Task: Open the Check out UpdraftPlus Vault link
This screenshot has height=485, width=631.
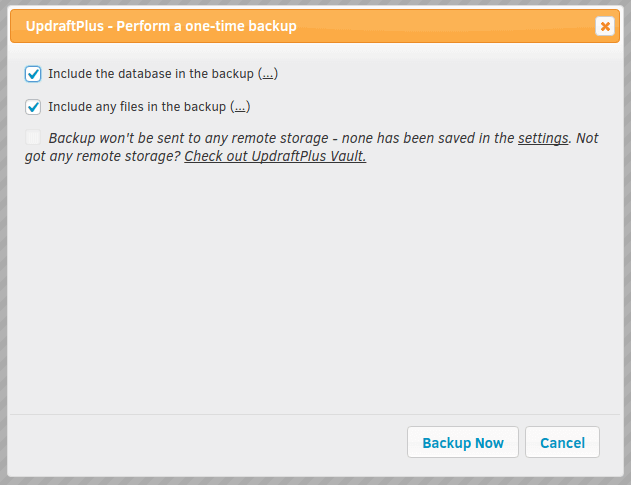Action: [x=275, y=156]
